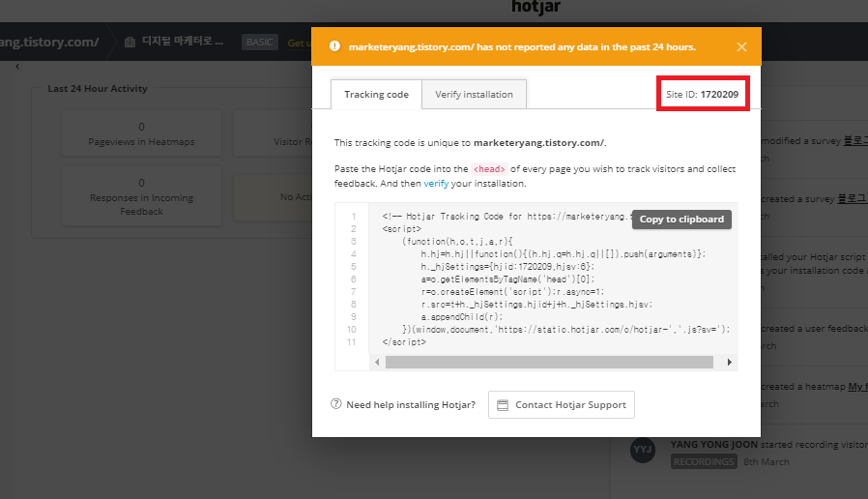The height and width of the screenshot is (499, 868).
Task: Click the closing </script> code line
Action: click(404, 342)
